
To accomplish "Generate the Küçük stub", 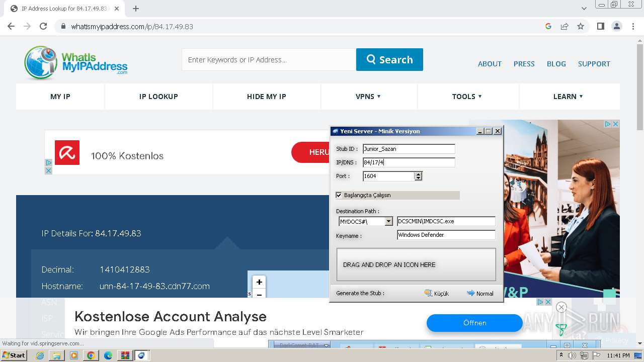I will 436,293.
